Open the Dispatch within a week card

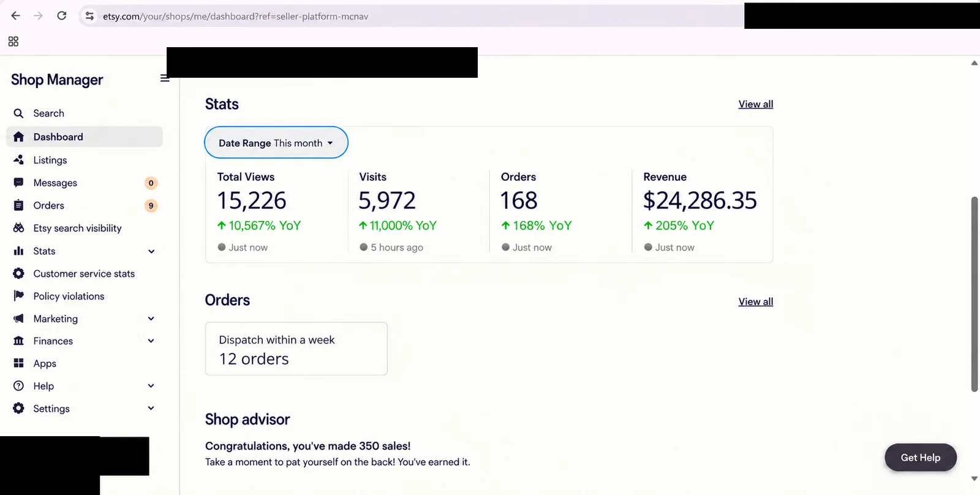[296, 349]
